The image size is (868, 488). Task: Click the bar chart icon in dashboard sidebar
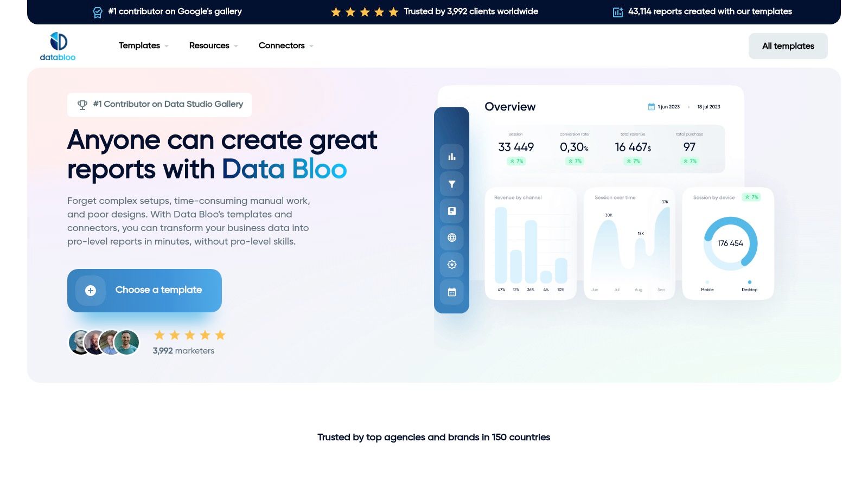tap(452, 157)
